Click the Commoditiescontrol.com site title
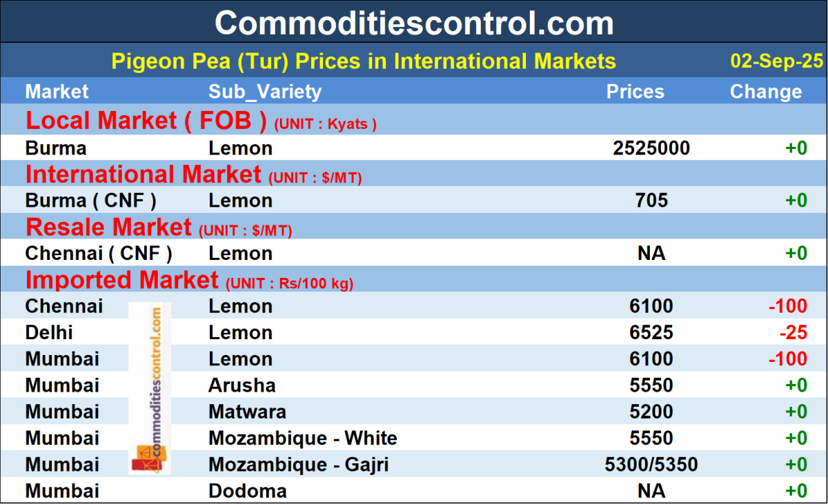 coord(414,23)
